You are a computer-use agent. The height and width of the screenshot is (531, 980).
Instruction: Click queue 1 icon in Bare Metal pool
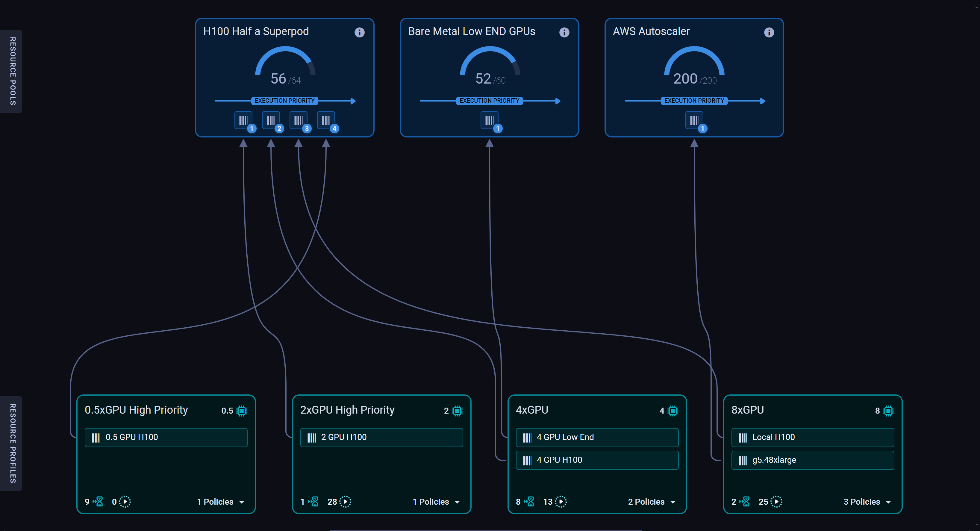coord(489,121)
